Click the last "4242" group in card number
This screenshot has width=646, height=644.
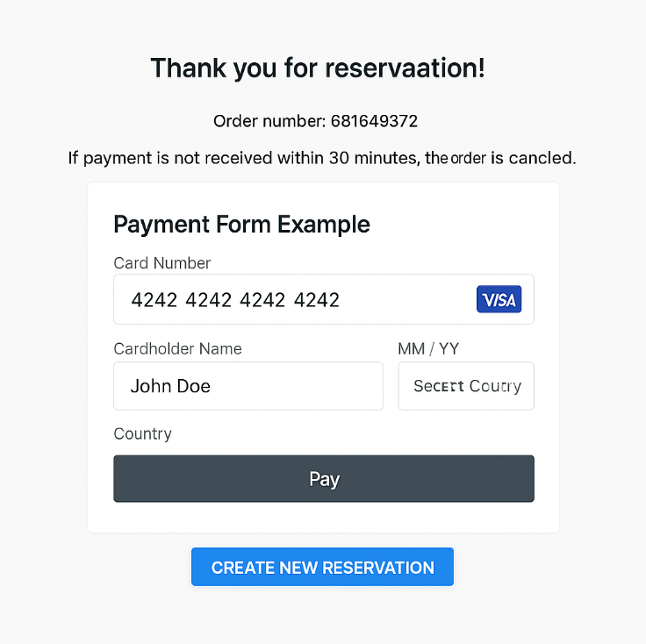(x=317, y=300)
